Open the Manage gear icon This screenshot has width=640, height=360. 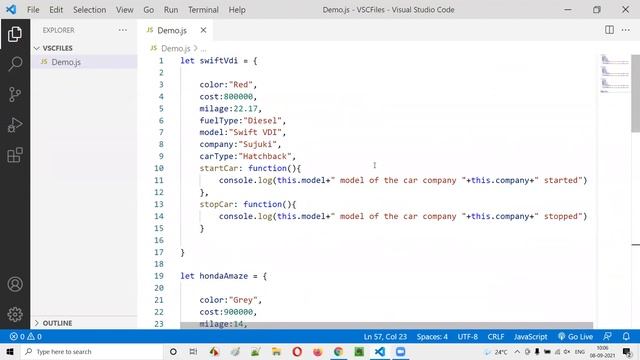click(x=15, y=314)
